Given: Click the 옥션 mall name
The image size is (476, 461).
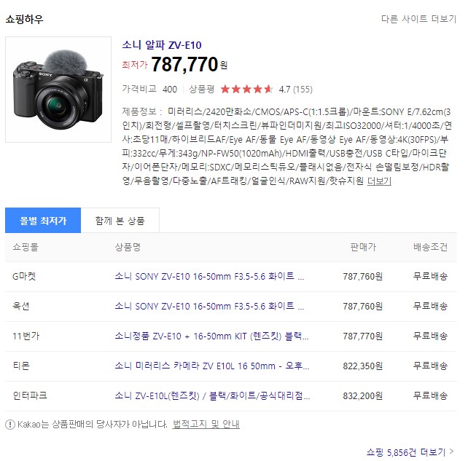Looking at the screenshot, I should pos(21,306).
